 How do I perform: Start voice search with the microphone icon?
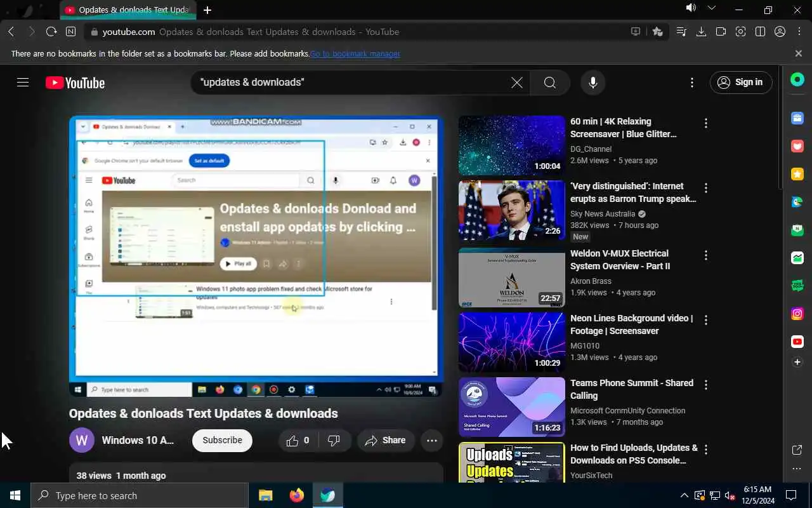593,83
